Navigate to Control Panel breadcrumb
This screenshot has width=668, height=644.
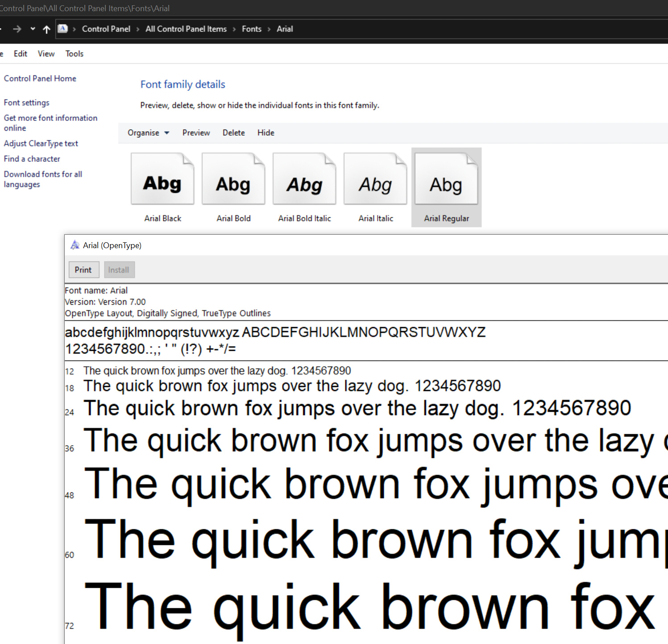106,29
